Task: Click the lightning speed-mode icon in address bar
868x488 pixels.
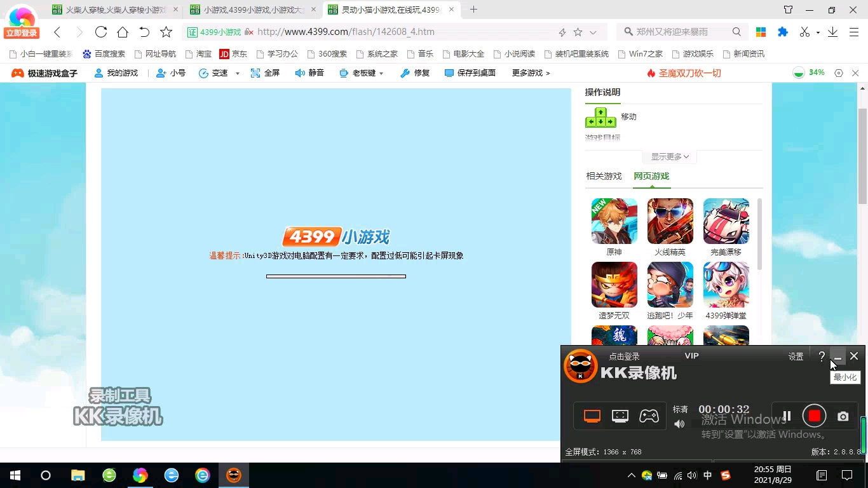Action: coord(562,32)
